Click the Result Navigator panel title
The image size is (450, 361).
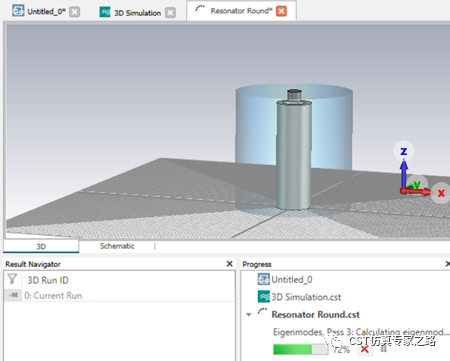33,264
